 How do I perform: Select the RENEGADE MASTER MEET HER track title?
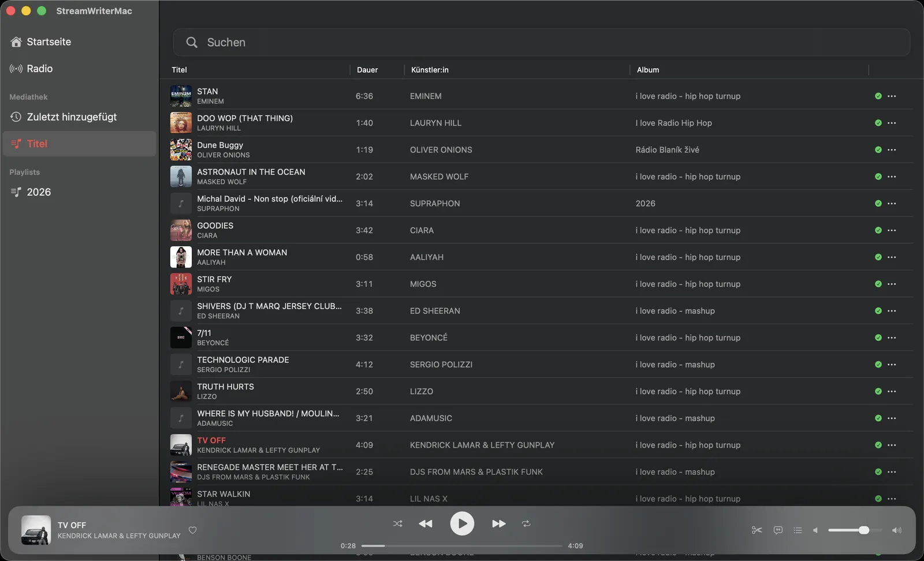[x=270, y=467]
